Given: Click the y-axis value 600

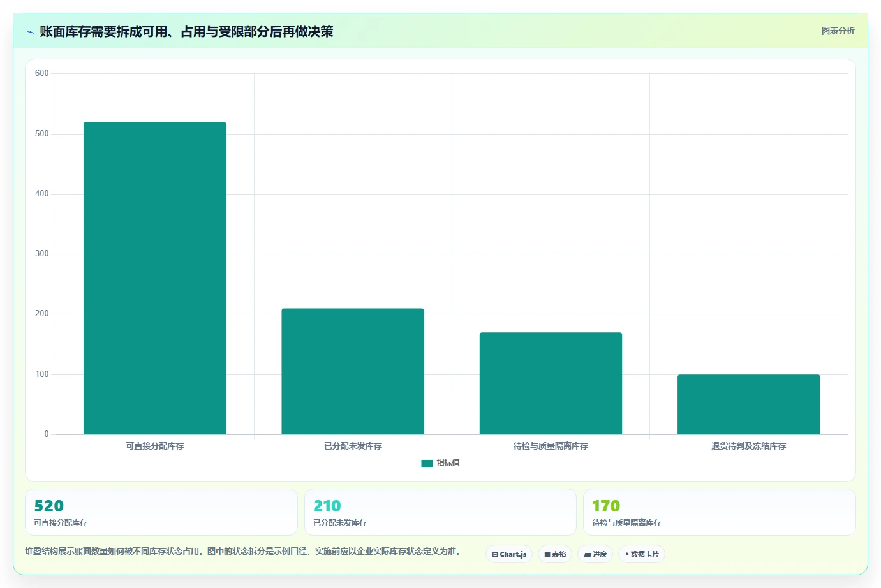Looking at the screenshot, I should [42, 73].
